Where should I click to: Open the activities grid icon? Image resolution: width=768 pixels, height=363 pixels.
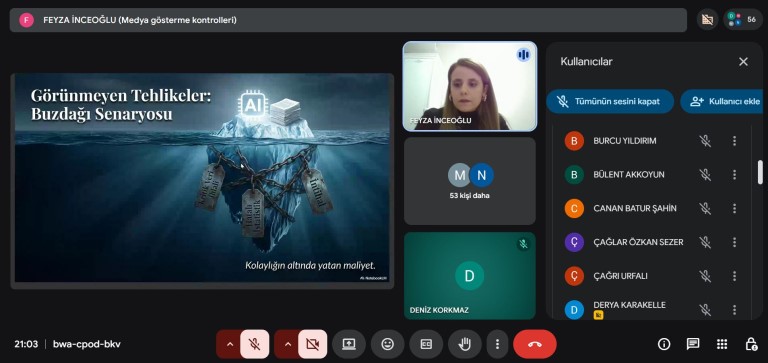point(722,344)
